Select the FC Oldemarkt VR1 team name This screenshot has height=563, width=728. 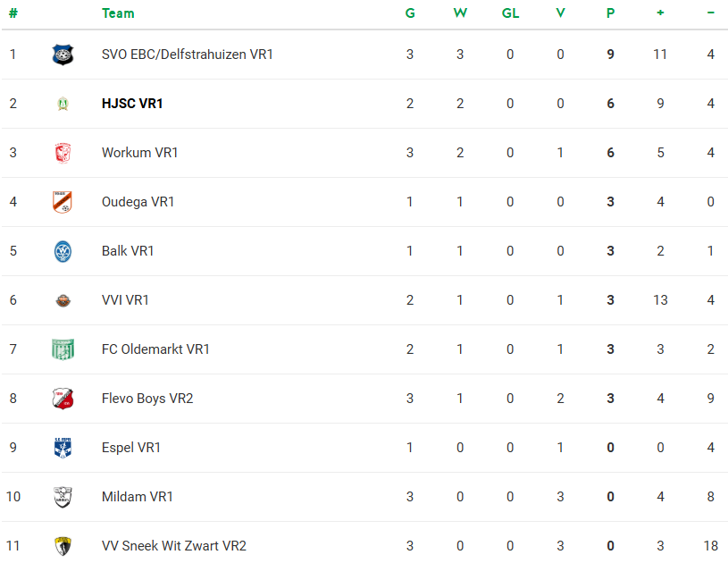[155, 349]
